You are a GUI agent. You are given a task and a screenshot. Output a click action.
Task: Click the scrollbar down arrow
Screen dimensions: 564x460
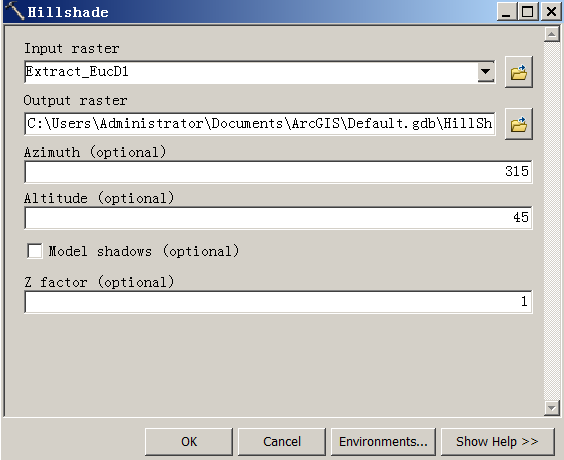pyautogui.click(x=551, y=408)
